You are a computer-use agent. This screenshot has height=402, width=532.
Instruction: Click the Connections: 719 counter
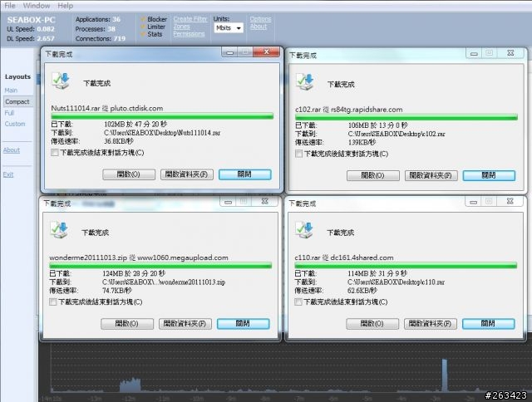(x=101, y=39)
